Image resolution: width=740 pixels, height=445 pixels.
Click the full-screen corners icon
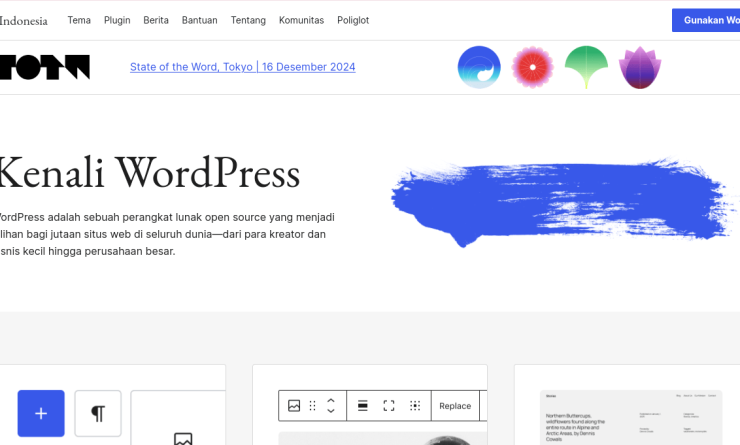pos(389,406)
